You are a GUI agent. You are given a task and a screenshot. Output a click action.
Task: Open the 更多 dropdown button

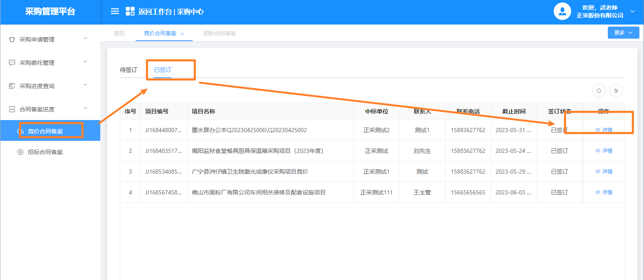point(623,33)
